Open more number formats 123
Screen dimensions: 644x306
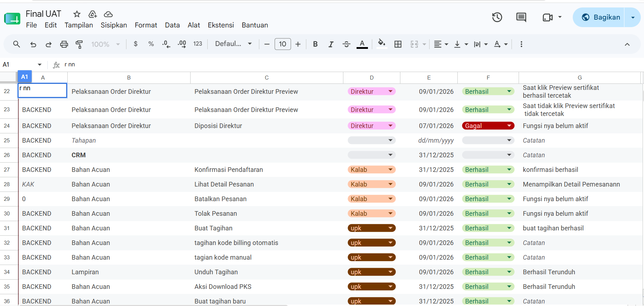point(198,44)
